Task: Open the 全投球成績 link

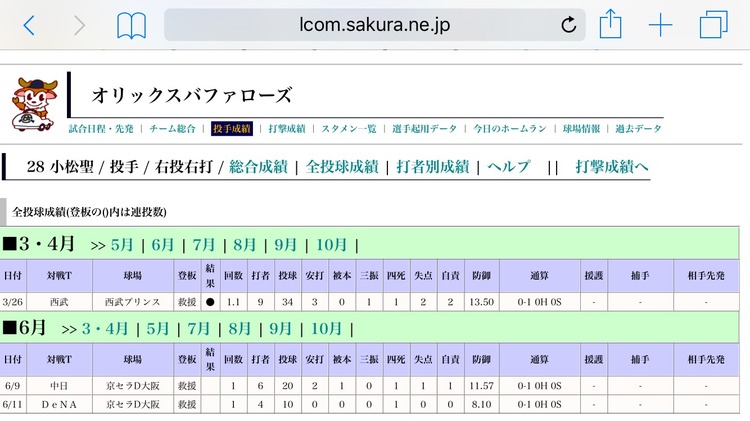Action: coord(342,167)
